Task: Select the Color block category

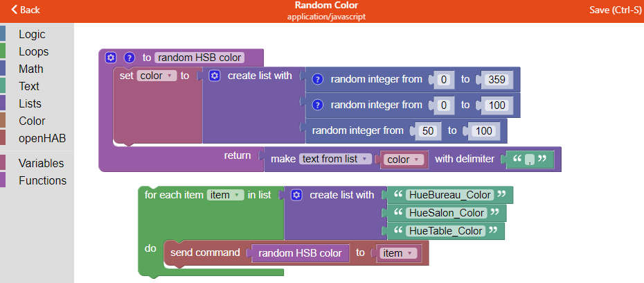Action: [32, 121]
